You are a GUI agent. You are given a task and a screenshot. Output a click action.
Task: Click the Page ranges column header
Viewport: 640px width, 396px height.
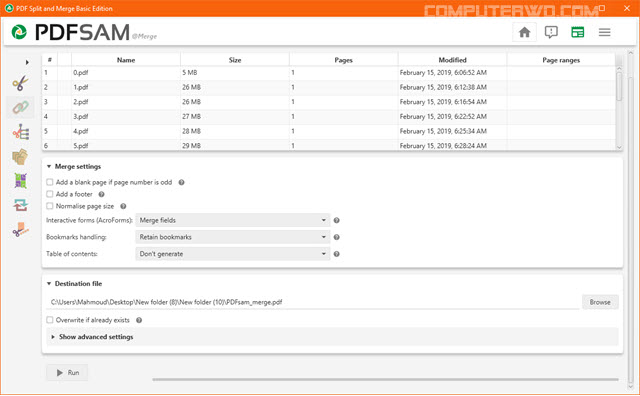coord(561,60)
